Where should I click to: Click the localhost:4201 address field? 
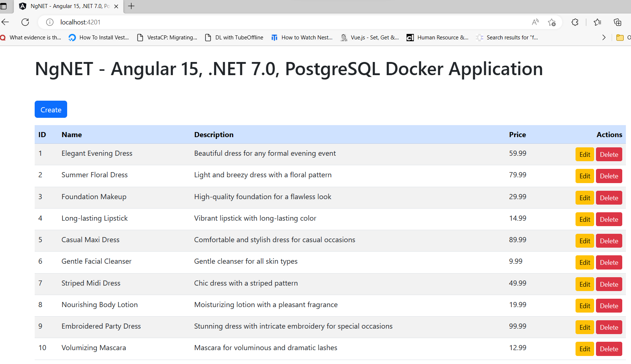(255, 22)
